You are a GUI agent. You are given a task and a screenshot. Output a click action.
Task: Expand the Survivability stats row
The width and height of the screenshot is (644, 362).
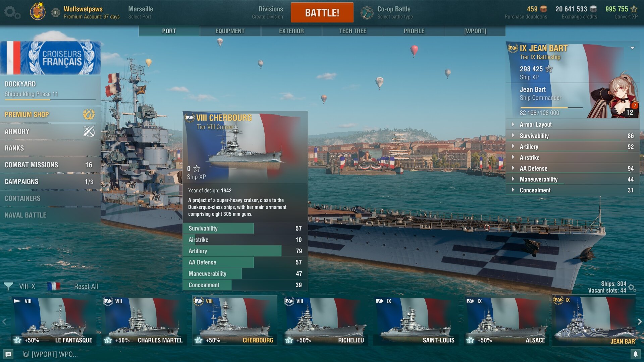[x=534, y=136]
